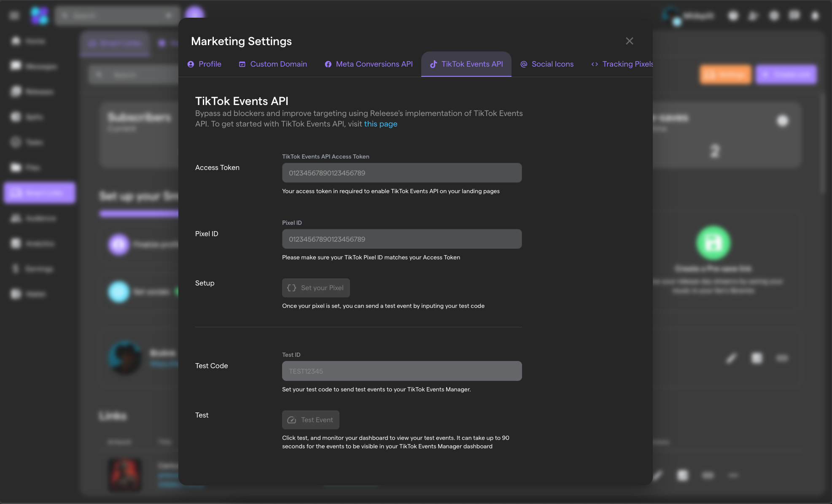Viewport: 832px width, 504px height.
Task: Click the "Setup" row label
Action: coord(205,283)
